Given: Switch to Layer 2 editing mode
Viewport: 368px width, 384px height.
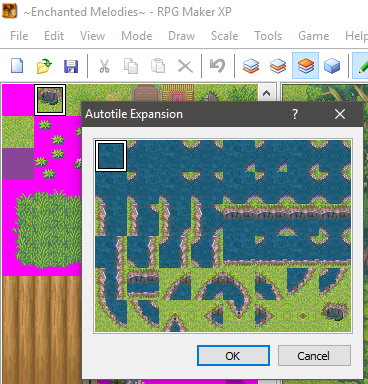Looking at the screenshot, I should click(278, 66).
